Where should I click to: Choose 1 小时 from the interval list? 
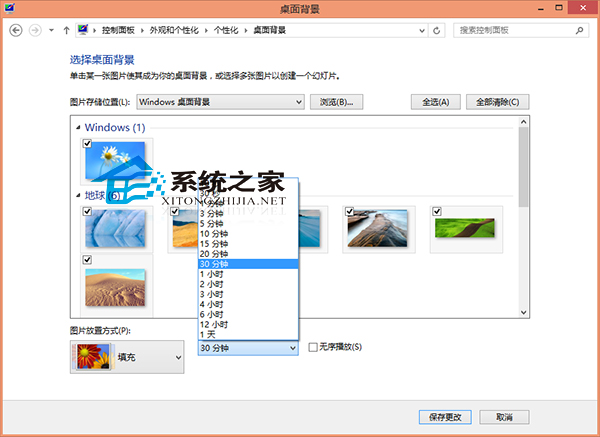pos(248,274)
